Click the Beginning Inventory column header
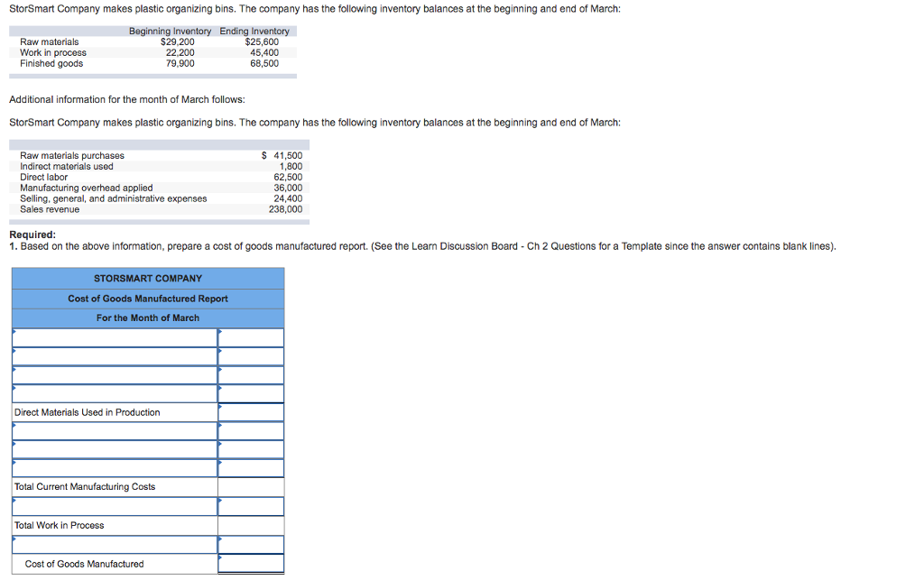924x580 pixels. point(171,32)
